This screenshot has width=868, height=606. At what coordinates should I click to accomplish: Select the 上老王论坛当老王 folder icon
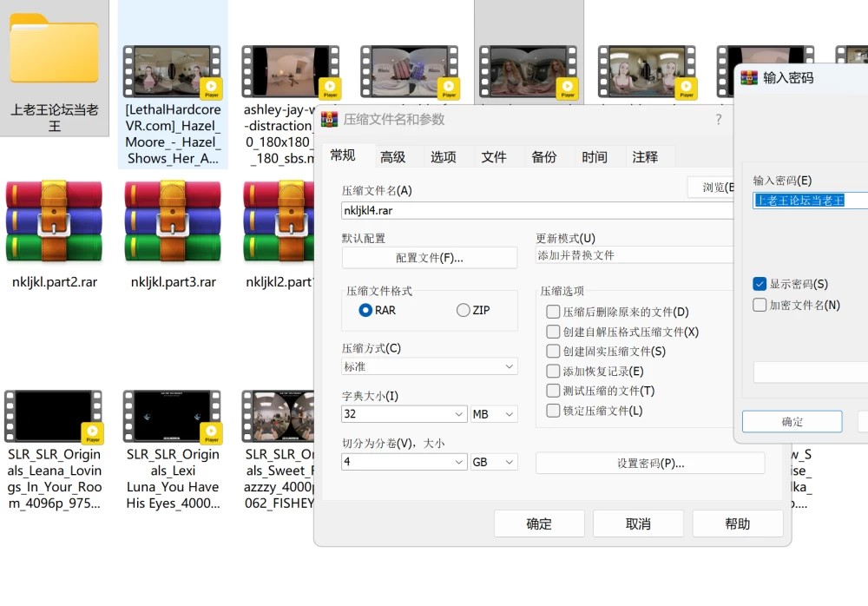coord(54,49)
